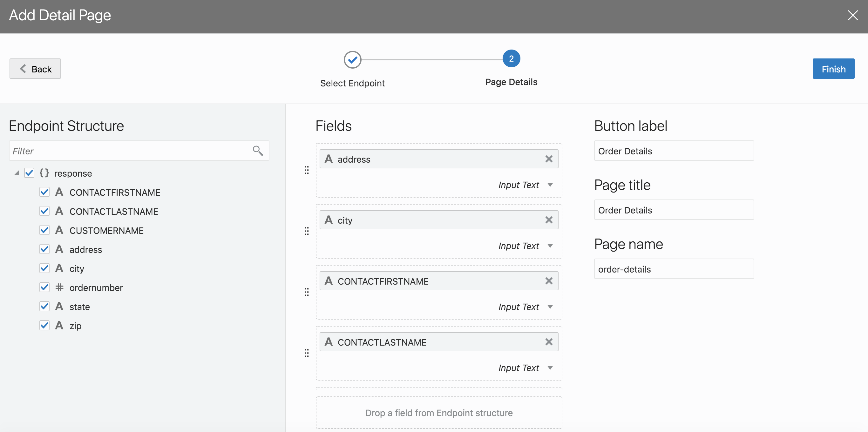868x432 pixels.
Task: Uncheck the CUSTOMERNAME checkbox
Action: click(44, 230)
